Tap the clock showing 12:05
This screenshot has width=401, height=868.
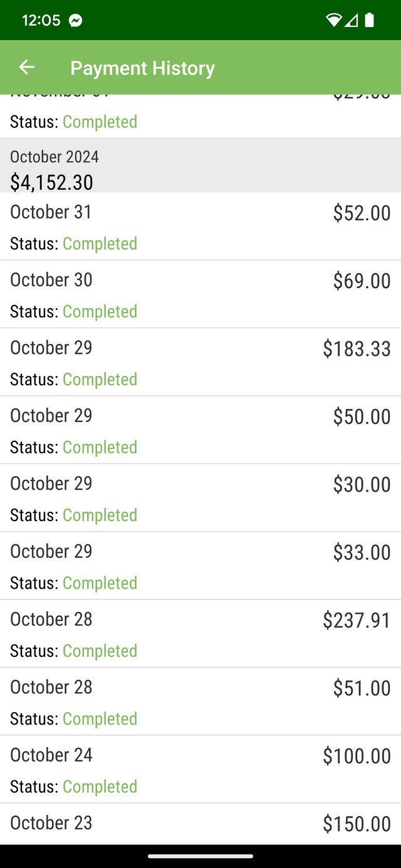point(41,21)
